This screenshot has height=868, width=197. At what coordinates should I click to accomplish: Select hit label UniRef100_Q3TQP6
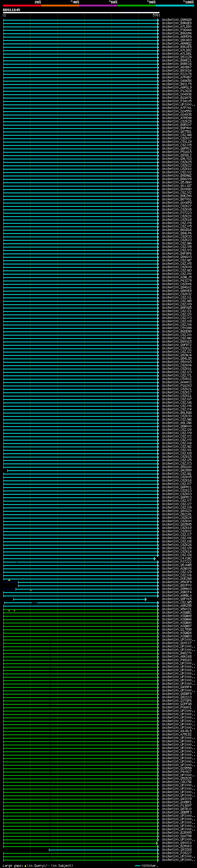click(177, 700)
